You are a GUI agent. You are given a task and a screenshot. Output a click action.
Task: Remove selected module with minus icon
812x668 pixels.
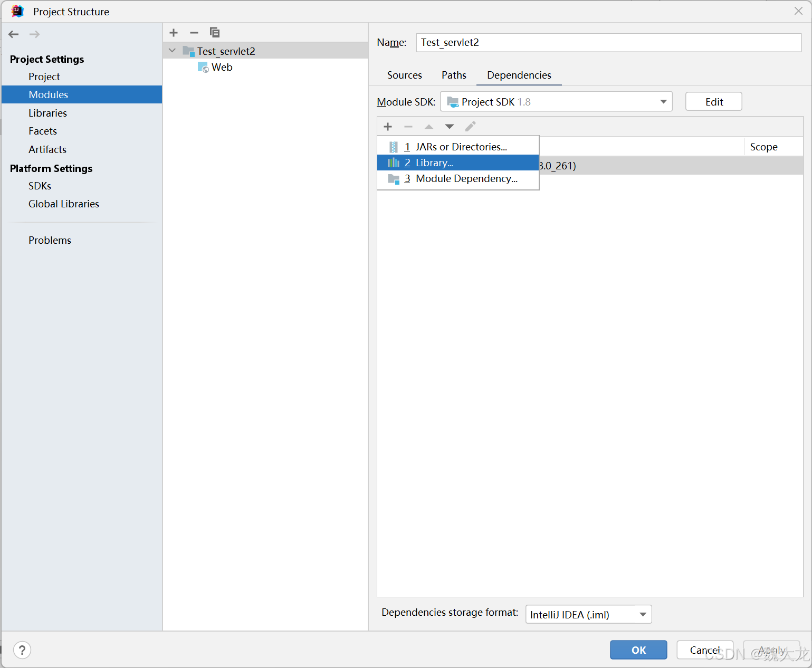point(194,33)
